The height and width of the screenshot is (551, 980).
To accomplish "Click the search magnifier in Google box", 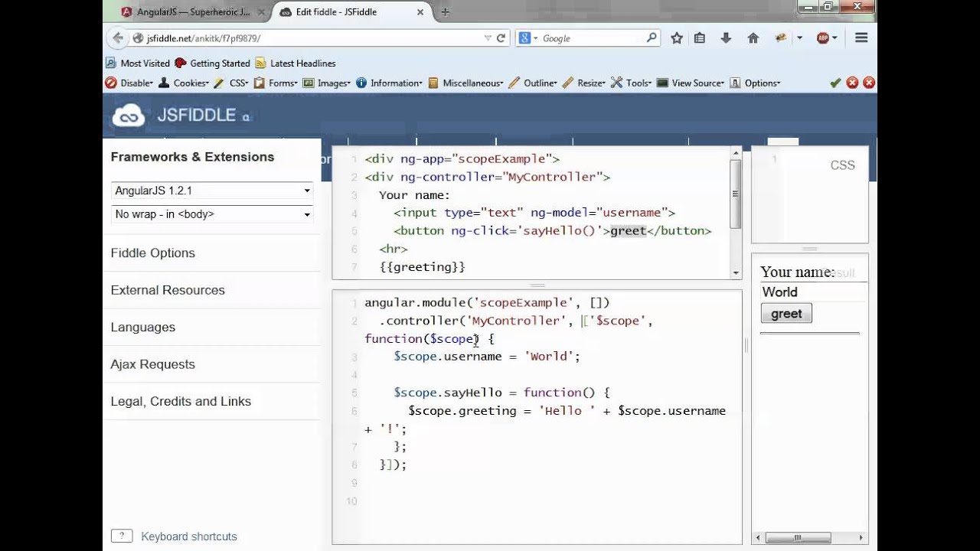I will pyautogui.click(x=652, y=37).
